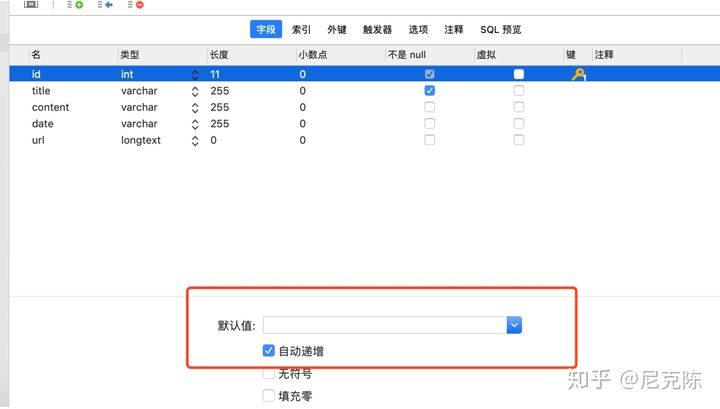Enable 不是 null for url row
Viewport: 720px width, 409px height.
(429, 140)
